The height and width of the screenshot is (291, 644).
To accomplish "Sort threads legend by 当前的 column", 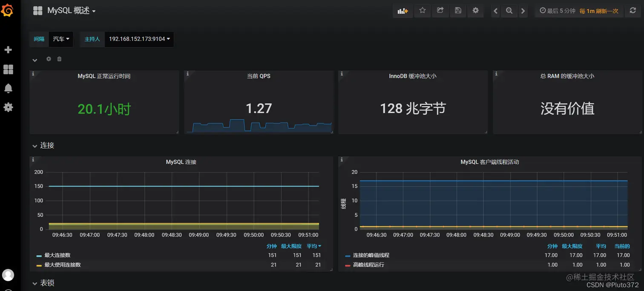I will coord(622,246).
